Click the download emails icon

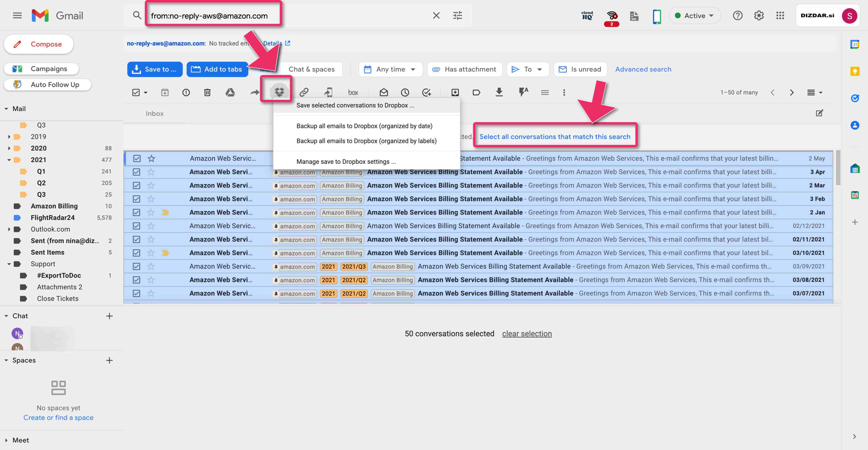tap(499, 92)
